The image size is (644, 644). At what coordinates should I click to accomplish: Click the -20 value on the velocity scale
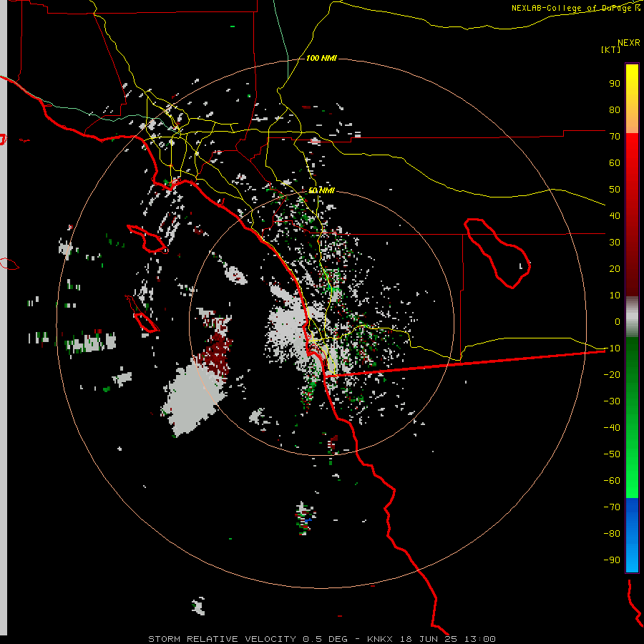point(612,374)
